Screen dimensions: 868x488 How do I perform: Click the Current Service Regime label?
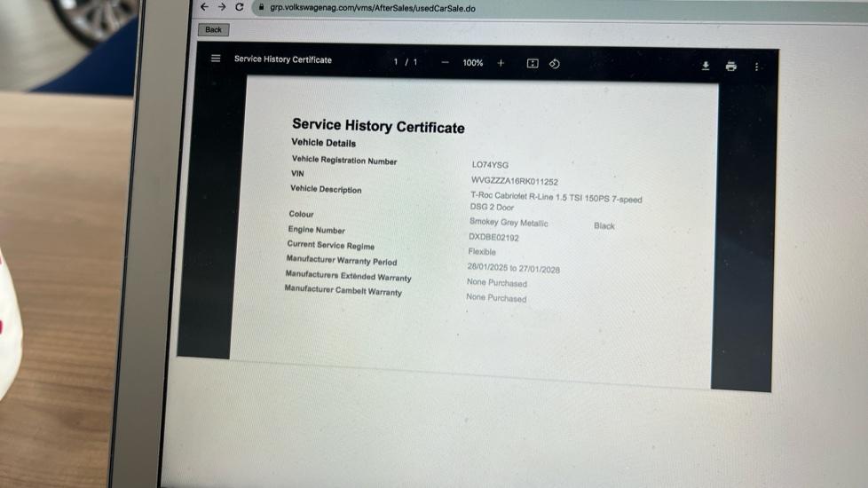[x=330, y=245]
